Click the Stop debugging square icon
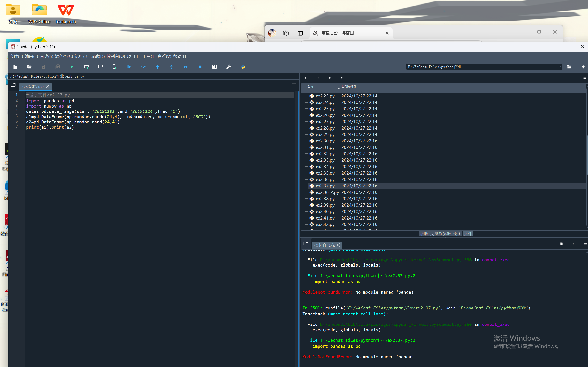This screenshot has height=367, width=588. pos(200,67)
